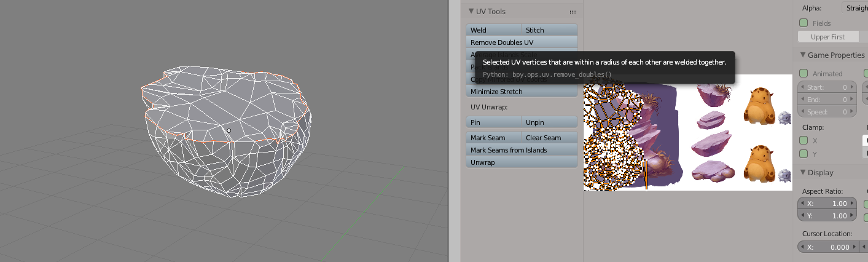The height and width of the screenshot is (262, 868).
Task: Increase Aspect Ratio Y with right arrow
Action: [x=852, y=216]
